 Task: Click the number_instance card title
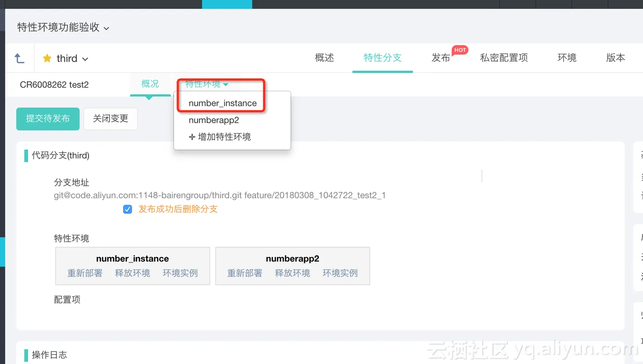coord(133,258)
